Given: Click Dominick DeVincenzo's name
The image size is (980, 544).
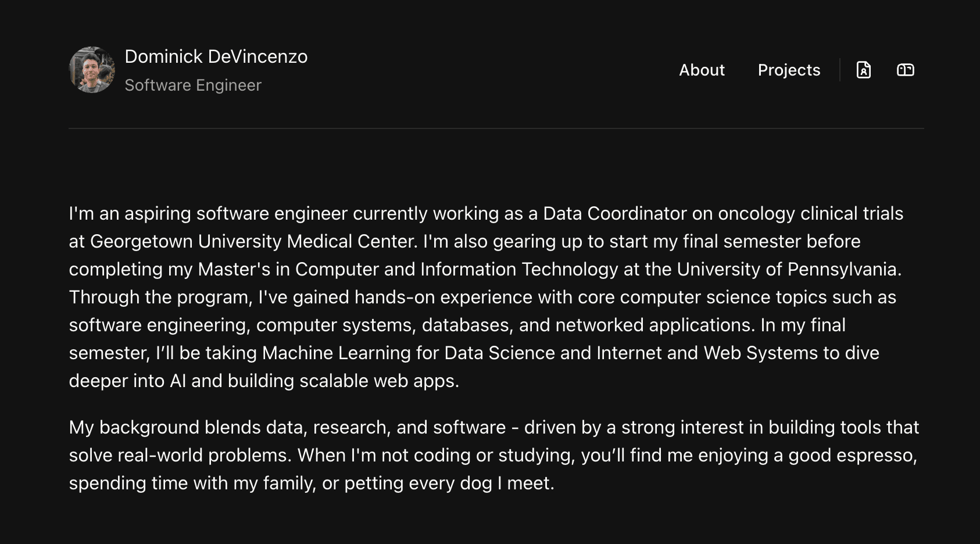Looking at the screenshot, I should click(x=217, y=56).
